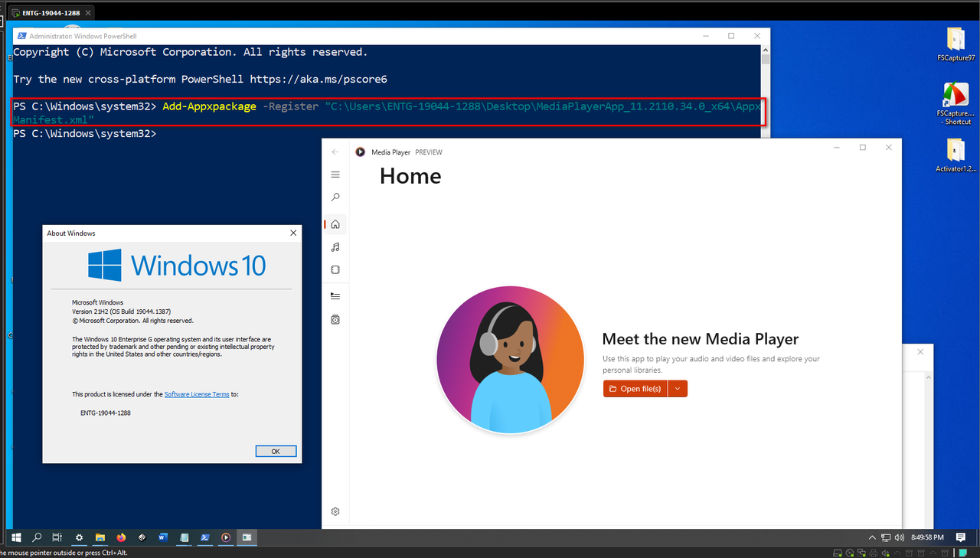This screenshot has width=980, height=558.
Task: Open File Explorer from taskbar
Action: (100, 537)
